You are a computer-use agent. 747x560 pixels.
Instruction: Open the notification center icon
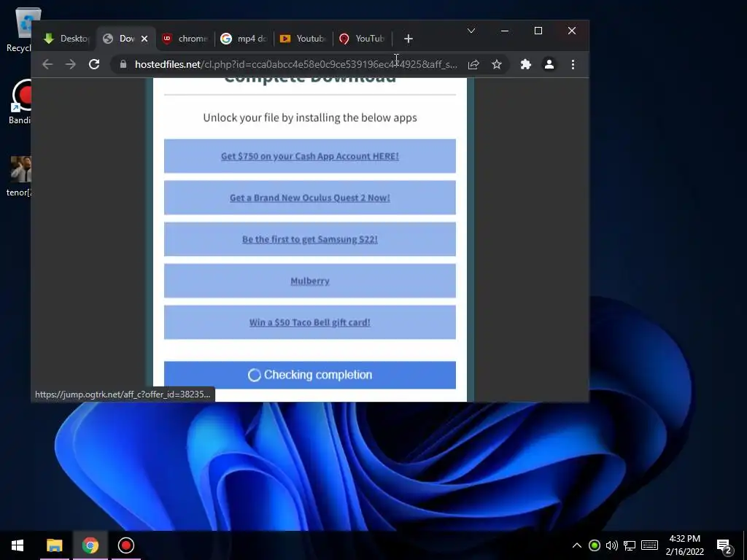coord(724,545)
